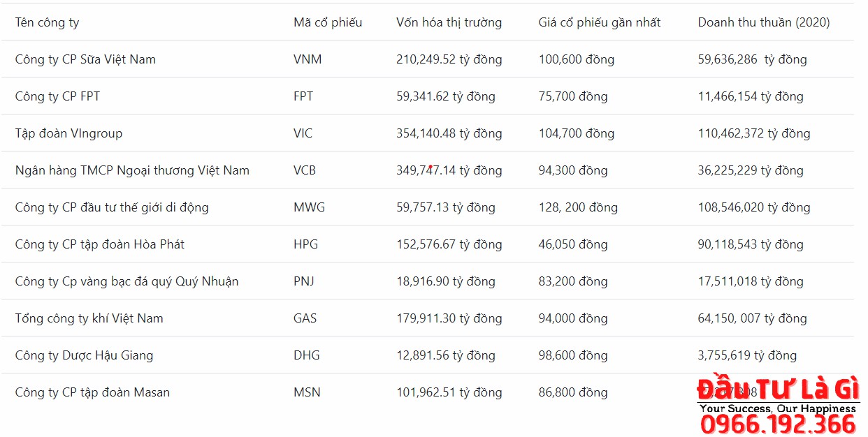
Task: Click the VNM stock code
Action: coord(308,59)
